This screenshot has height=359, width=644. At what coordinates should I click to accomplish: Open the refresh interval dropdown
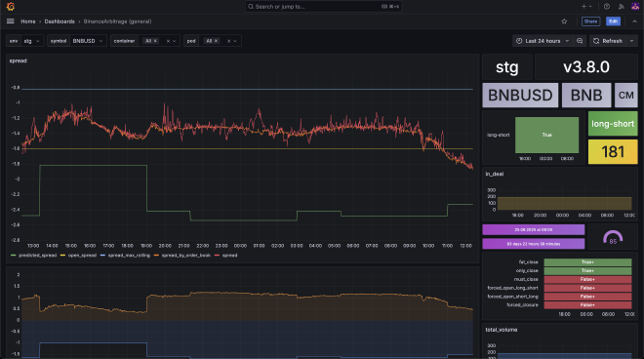coord(632,41)
